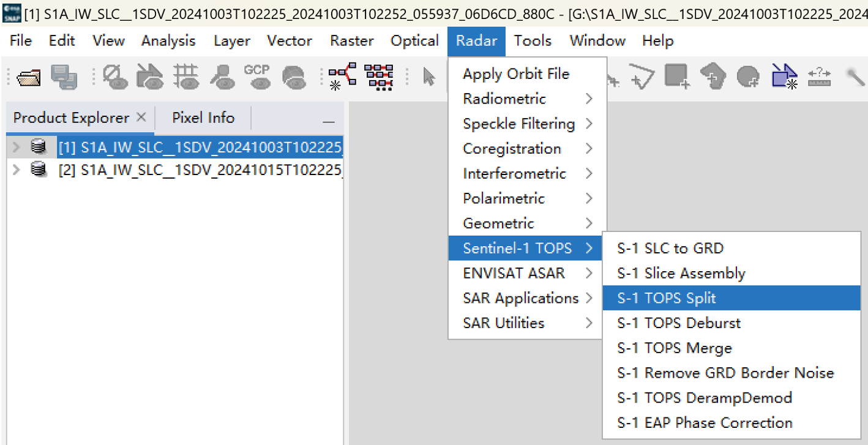Switch to the Pixel Info tab
Screen dimensions: 868x445
203,118
